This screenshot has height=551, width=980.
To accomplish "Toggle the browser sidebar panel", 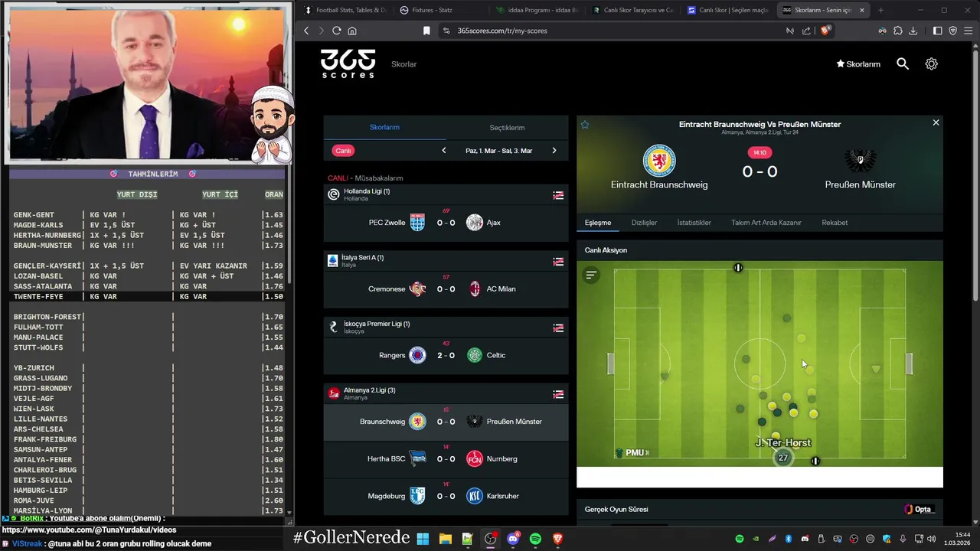I will pyautogui.click(x=938, y=31).
